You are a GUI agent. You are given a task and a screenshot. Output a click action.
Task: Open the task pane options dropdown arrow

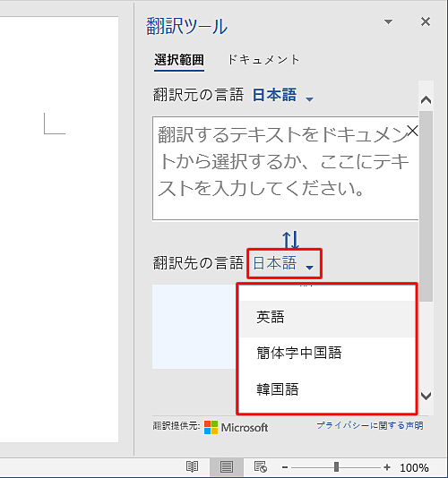pyautogui.click(x=388, y=21)
